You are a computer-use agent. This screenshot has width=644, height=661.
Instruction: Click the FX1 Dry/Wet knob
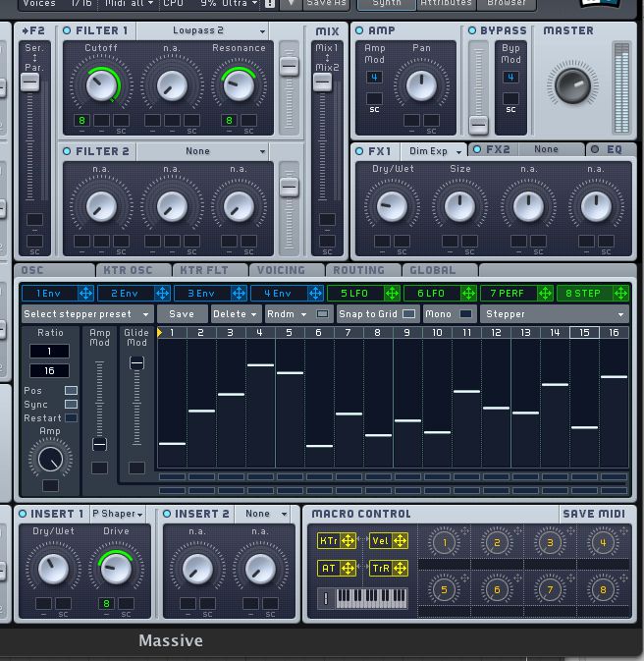[392, 206]
